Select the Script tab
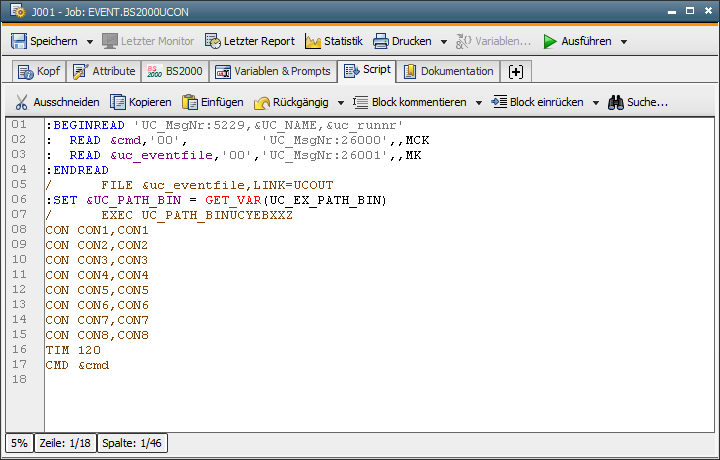The height and width of the screenshot is (460, 720). [x=367, y=71]
